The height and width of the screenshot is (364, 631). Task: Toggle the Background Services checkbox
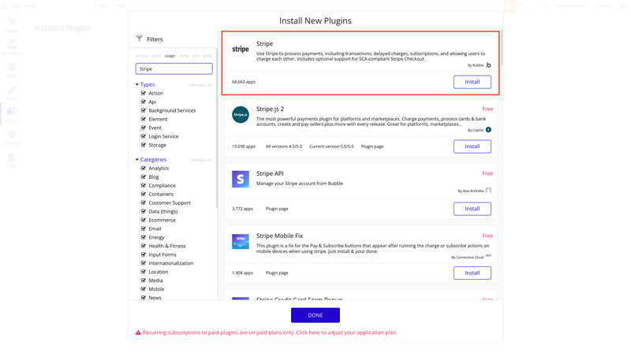click(x=144, y=110)
